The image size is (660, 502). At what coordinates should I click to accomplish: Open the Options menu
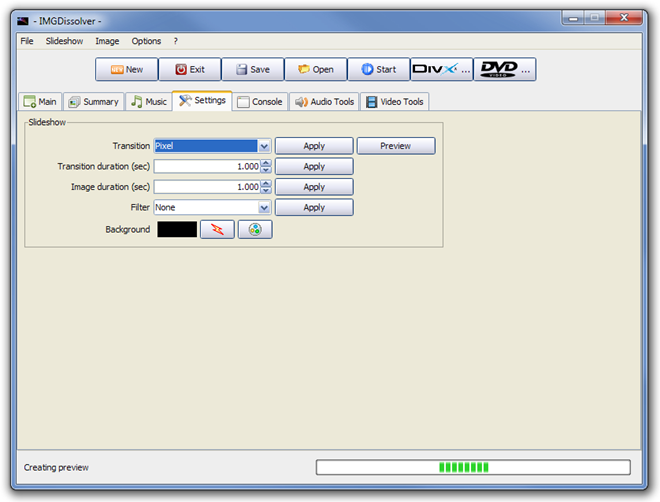click(x=146, y=41)
